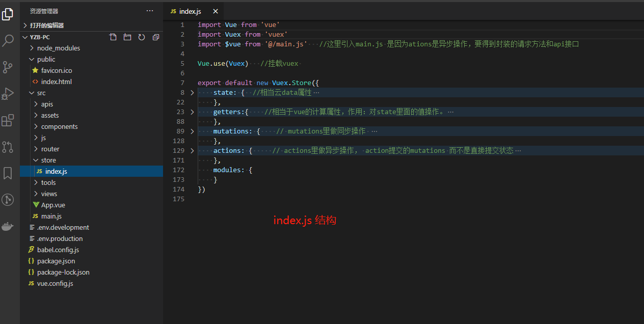The height and width of the screenshot is (324, 644).
Task: Refresh the explorer file tree
Action: 142,37
